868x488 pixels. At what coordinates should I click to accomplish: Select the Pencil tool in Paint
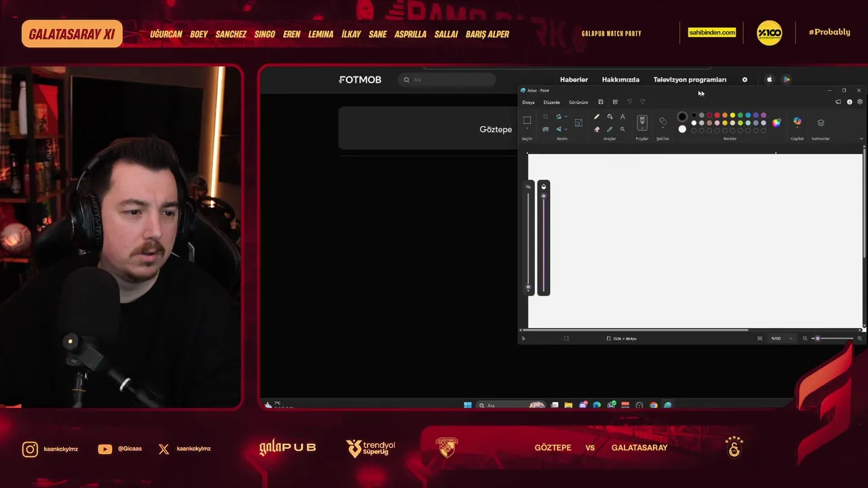[597, 117]
